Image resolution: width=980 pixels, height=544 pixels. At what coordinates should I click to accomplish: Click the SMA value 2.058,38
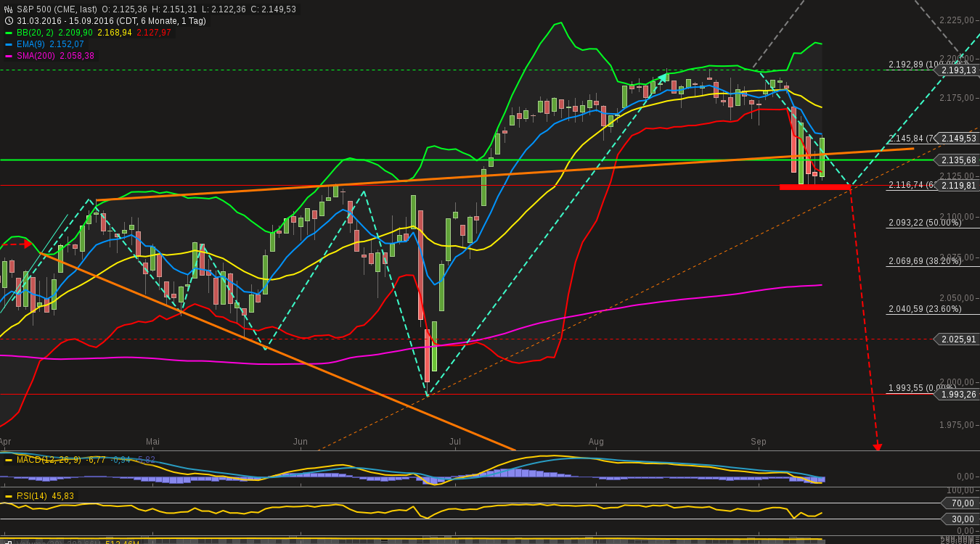coord(77,56)
